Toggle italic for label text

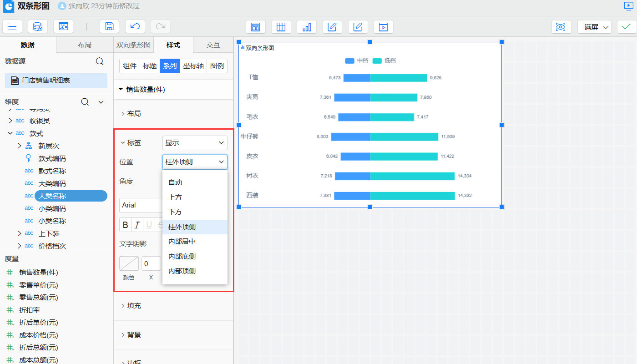137,225
